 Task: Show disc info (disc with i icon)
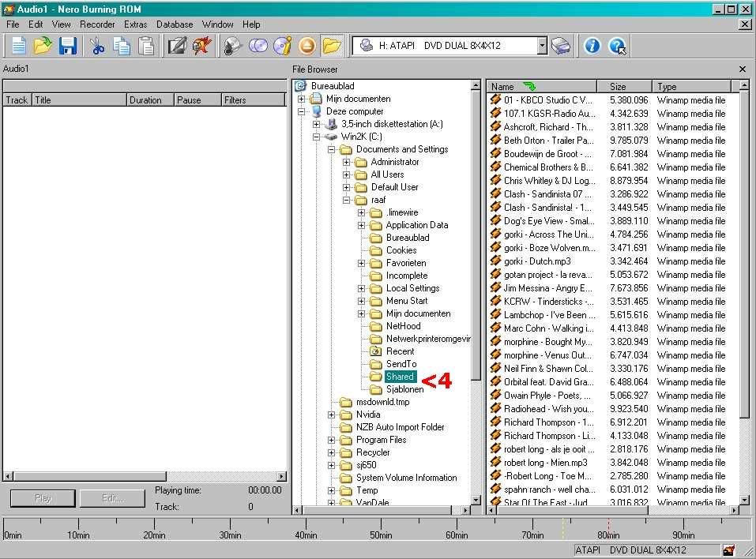click(283, 47)
